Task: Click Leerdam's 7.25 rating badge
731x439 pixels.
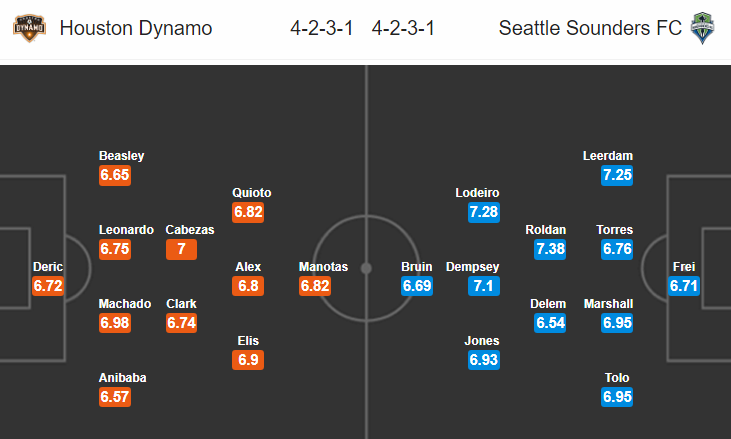Action: click(617, 175)
